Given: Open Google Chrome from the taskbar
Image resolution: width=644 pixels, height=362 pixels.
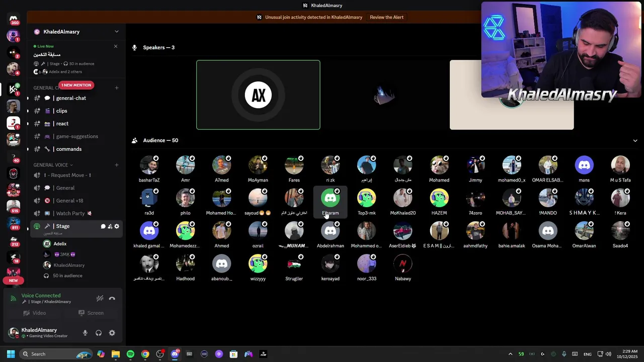Looking at the screenshot, I should [x=145, y=354].
